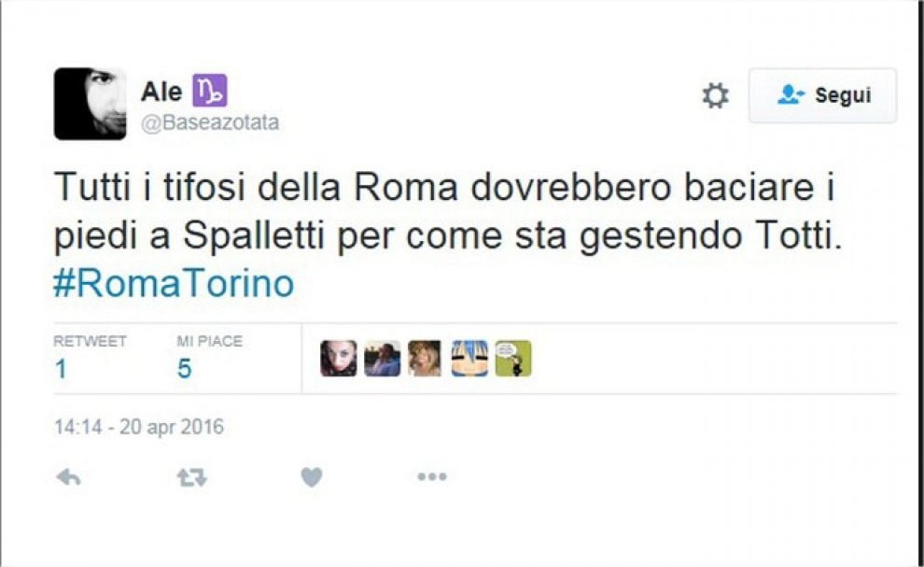The height and width of the screenshot is (567, 924).
Task: Retweet the post using the retweet icon
Action: [x=192, y=476]
